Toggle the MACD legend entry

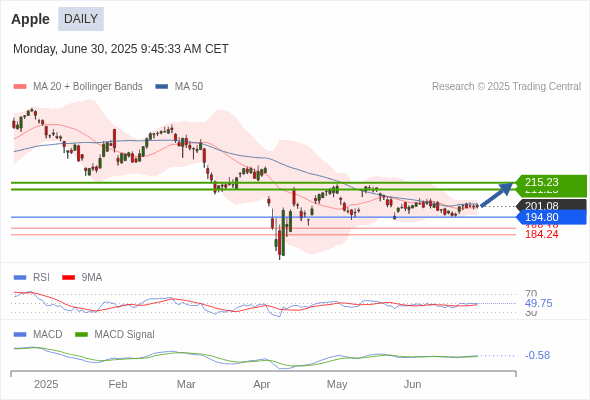tap(38, 335)
